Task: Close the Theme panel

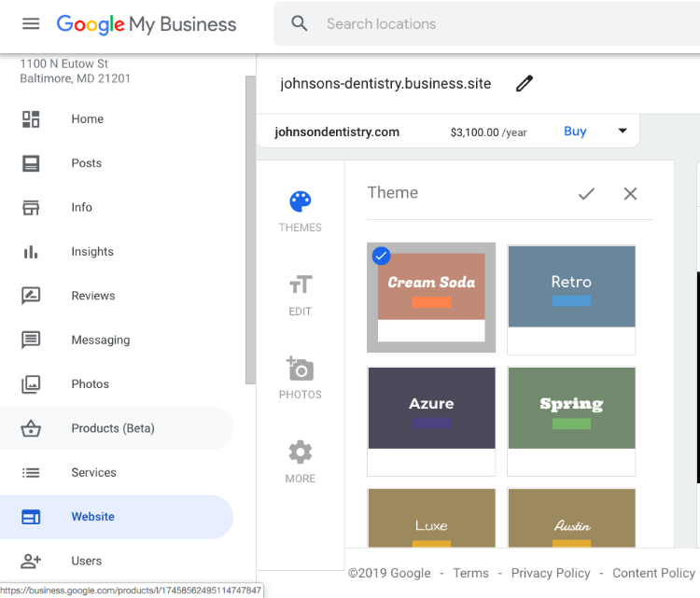Action: (630, 194)
